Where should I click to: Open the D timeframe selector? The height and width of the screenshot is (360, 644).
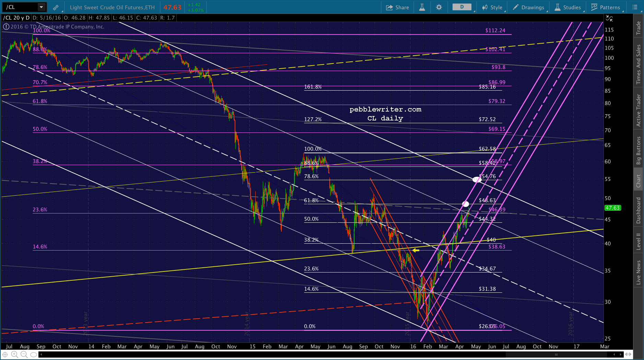[x=462, y=7]
